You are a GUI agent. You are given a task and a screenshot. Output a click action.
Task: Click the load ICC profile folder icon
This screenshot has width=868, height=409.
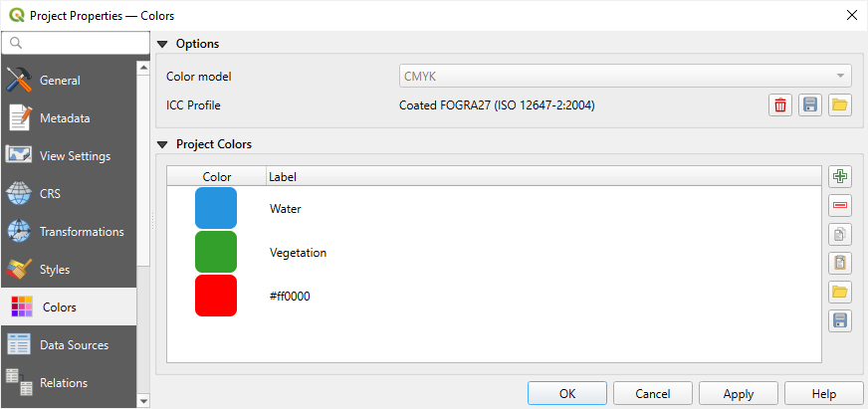pos(840,105)
